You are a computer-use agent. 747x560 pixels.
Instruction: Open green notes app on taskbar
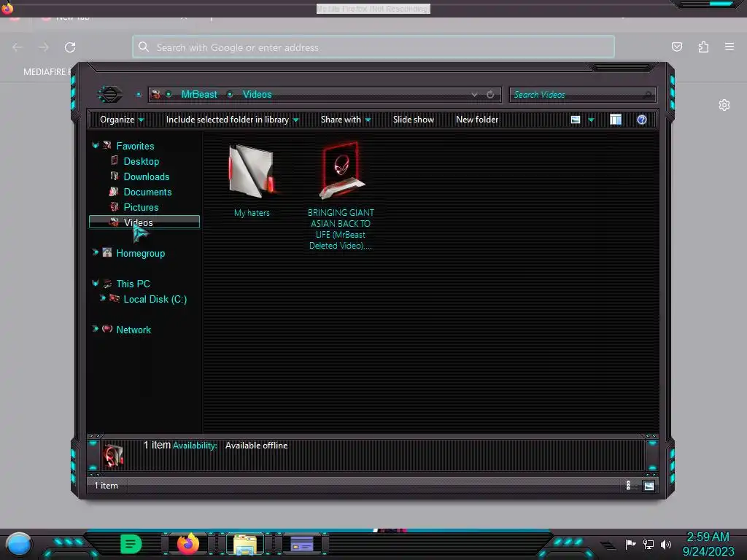(131, 543)
